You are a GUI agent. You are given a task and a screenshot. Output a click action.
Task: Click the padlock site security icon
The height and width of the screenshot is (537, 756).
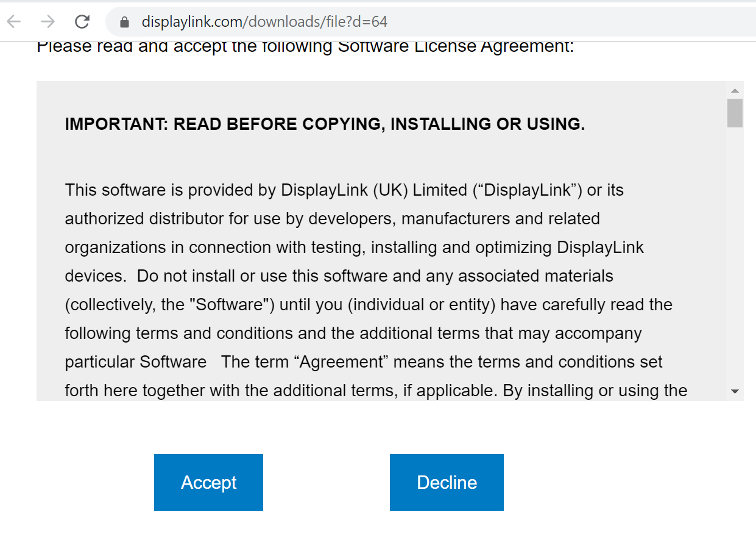click(125, 23)
